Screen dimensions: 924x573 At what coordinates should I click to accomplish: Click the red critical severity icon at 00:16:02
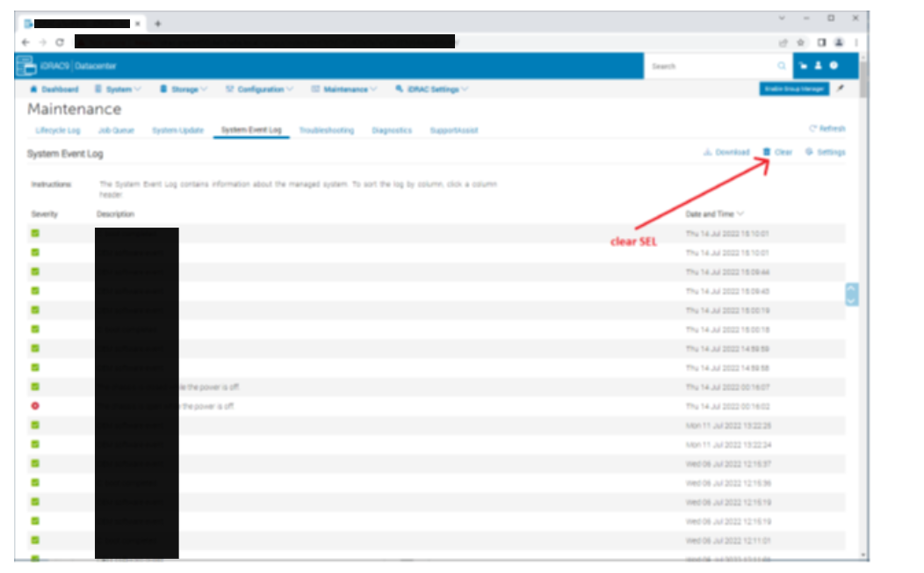(x=35, y=405)
